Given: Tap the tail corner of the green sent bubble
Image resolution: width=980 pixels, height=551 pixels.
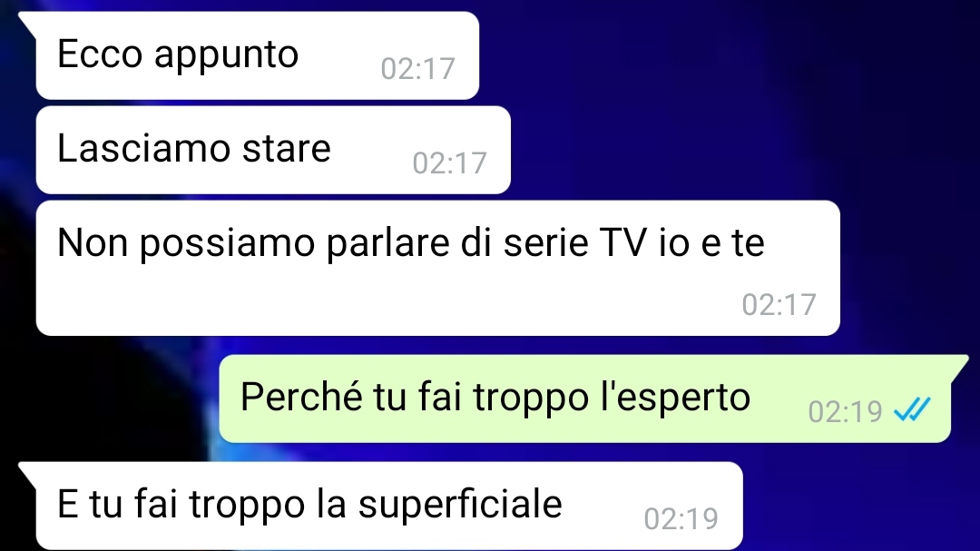Looking at the screenshot, I should point(959,364).
